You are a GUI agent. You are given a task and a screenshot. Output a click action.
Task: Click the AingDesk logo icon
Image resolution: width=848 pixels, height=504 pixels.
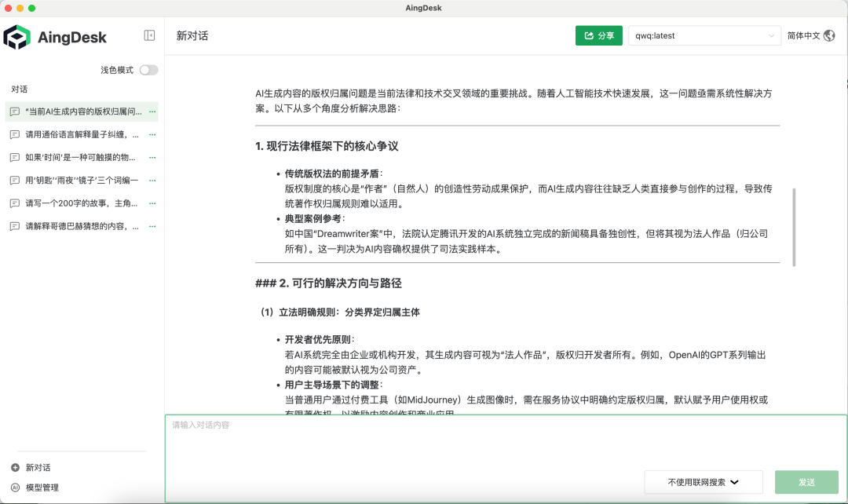tap(16, 37)
